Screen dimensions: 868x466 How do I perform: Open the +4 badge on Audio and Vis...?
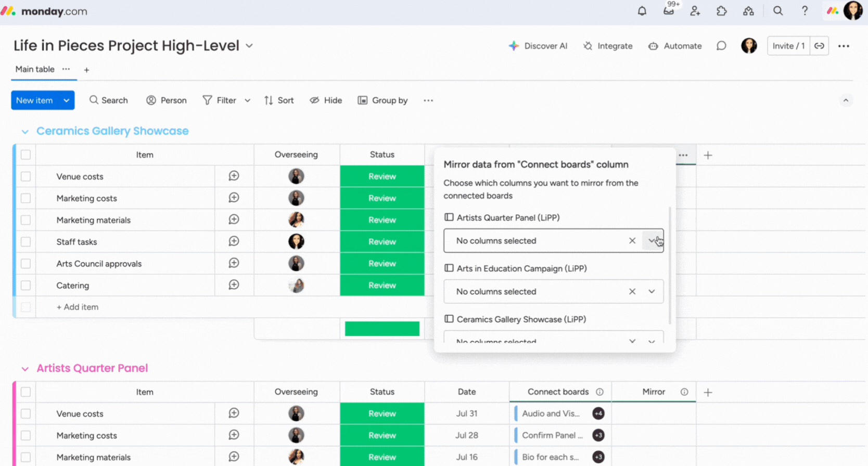click(598, 413)
